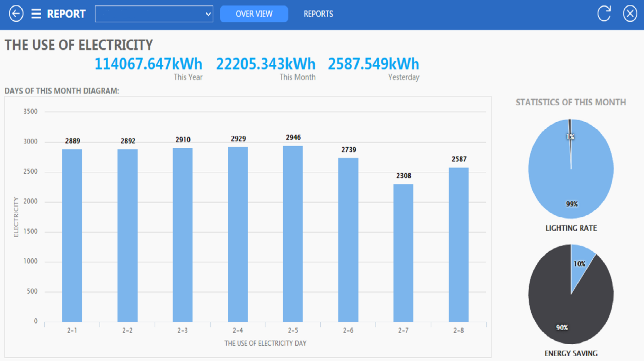Select the 2946 bar for day 2-5
This screenshot has height=362, width=644.
coord(293,235)
